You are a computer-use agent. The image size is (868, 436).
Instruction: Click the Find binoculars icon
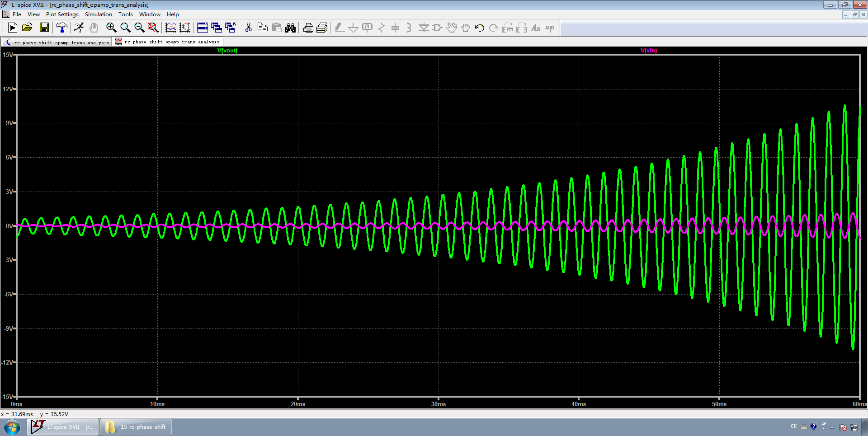[290, 28]
